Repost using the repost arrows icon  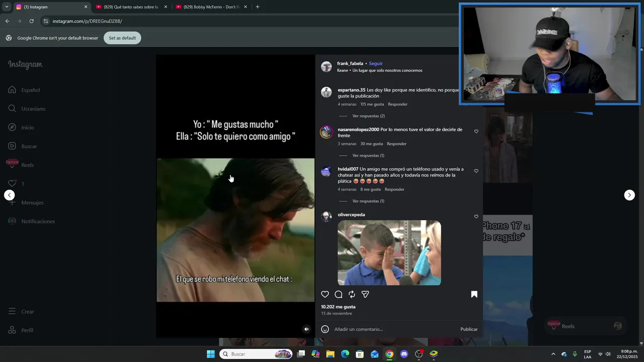[x=352, y=294]
